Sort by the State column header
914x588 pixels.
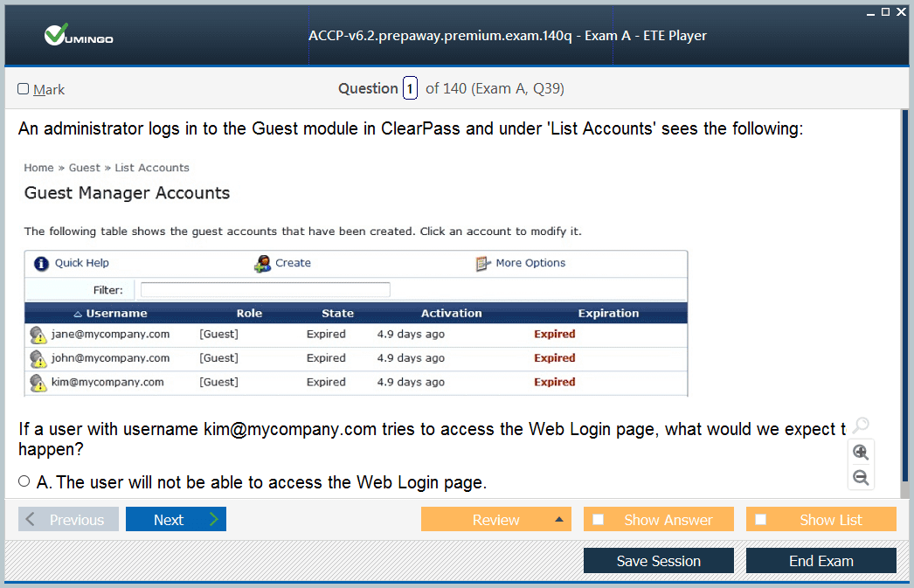point(338,314)
